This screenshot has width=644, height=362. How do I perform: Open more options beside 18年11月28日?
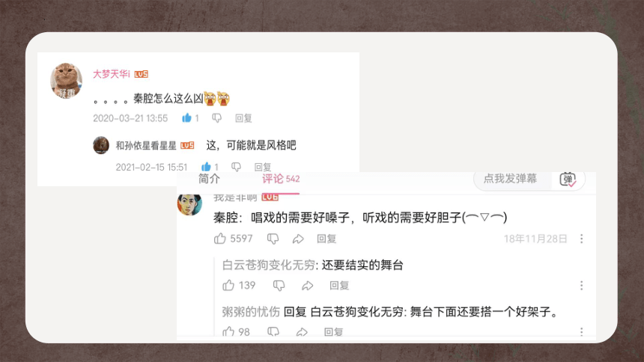tap(582, 239)
